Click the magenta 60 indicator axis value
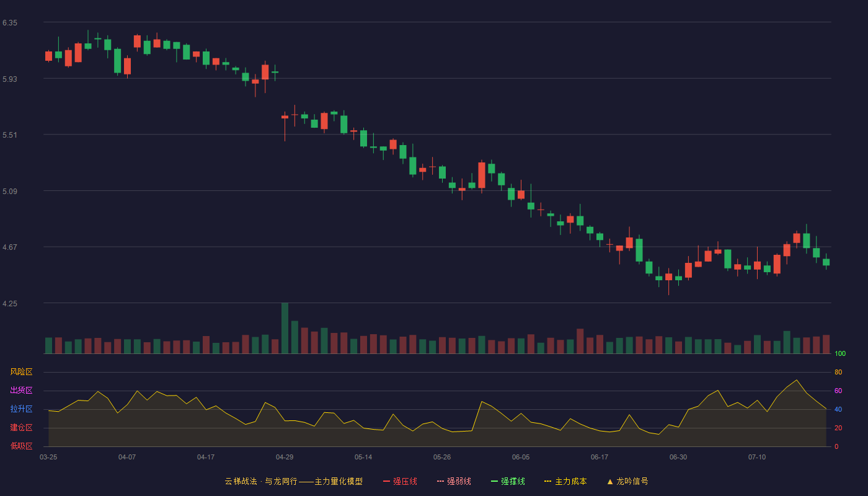Screen dimensions: 868x496 [838, 391]
